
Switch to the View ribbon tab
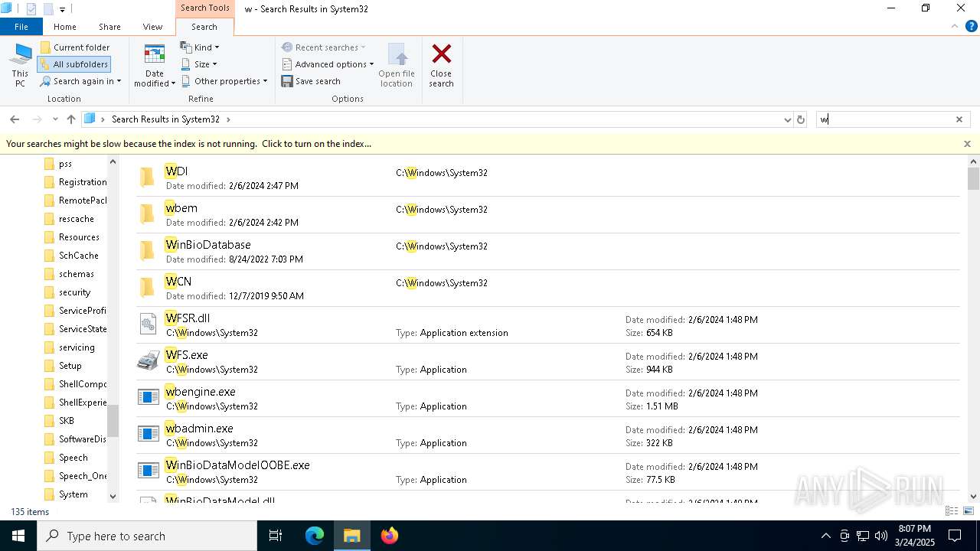[x=153, y=27]
